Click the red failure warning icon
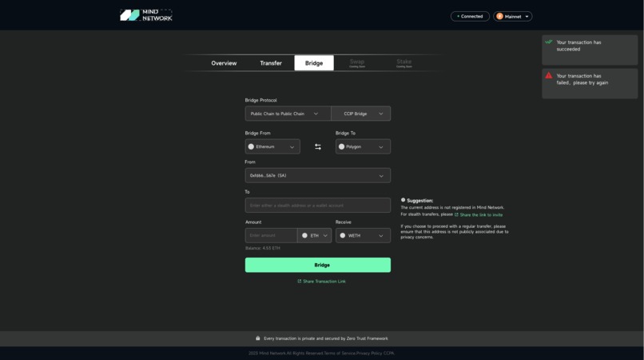644x360 pixels. click(x=549, y=75)
